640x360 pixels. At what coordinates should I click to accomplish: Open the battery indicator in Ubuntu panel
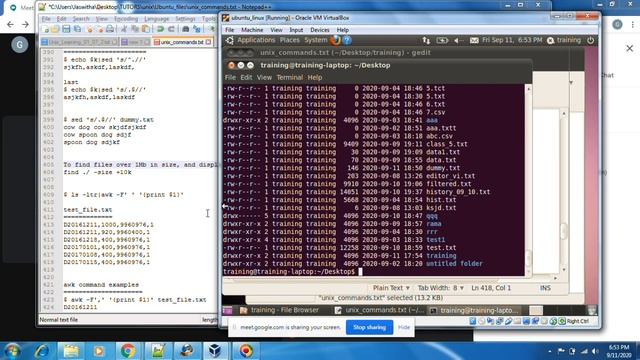point(442,40)
